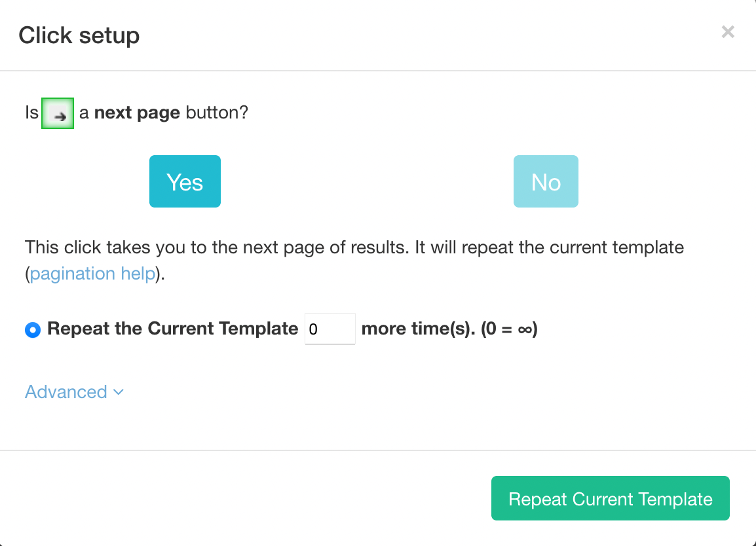756x546 pixels.
Task: Confirm with the Yes button
Action: point(185,182)
